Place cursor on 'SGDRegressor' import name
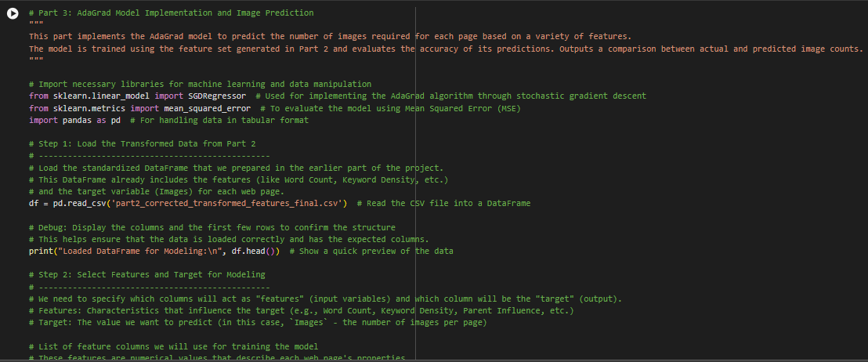The image size is (868, 362). pos(217,96)
